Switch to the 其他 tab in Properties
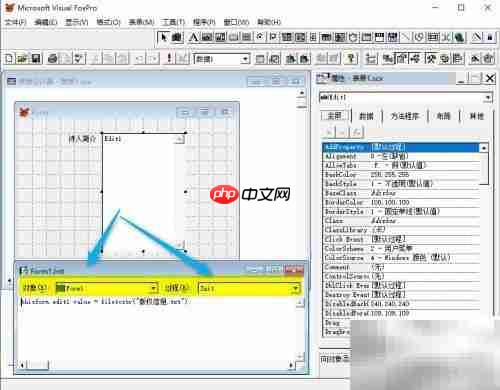Viewport: 500px width, 390px height. coord(476,116)
